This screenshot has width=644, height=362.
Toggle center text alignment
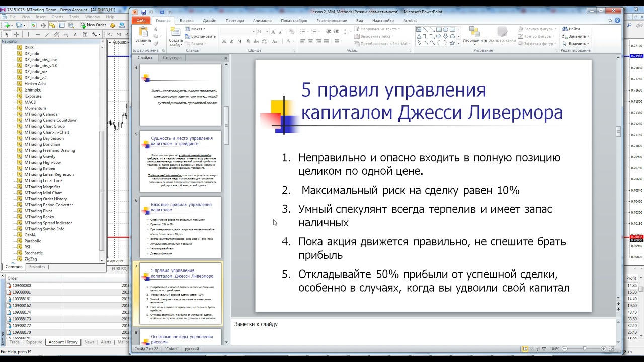(x=310, y=41)
